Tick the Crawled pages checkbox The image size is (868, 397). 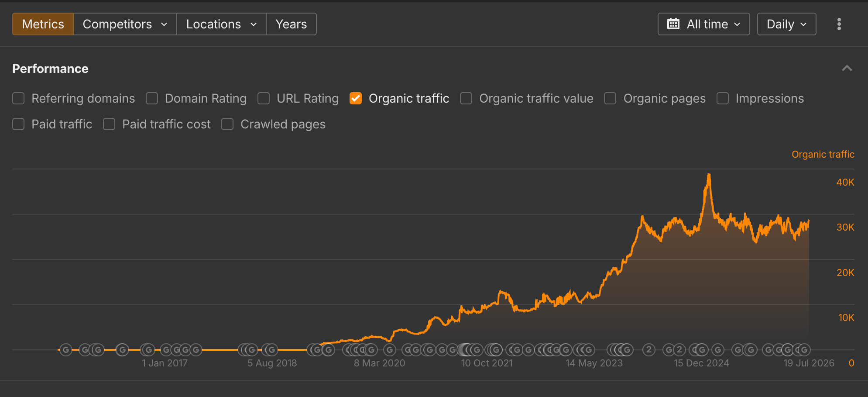click(227, 124)
